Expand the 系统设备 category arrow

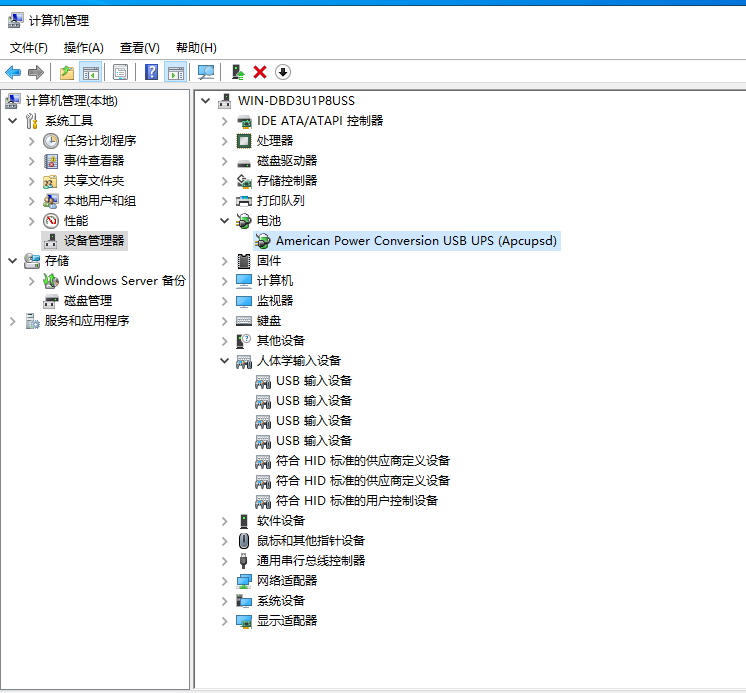[225, 600]
